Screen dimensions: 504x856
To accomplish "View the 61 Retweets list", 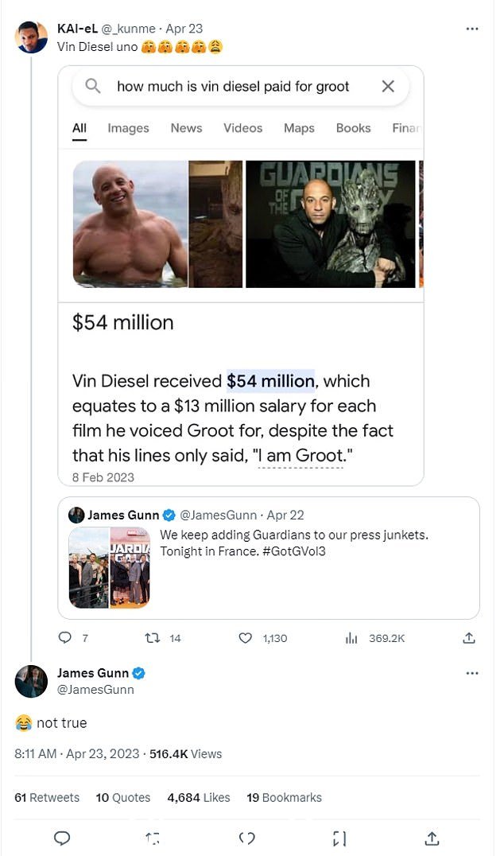I will (47, 798).
